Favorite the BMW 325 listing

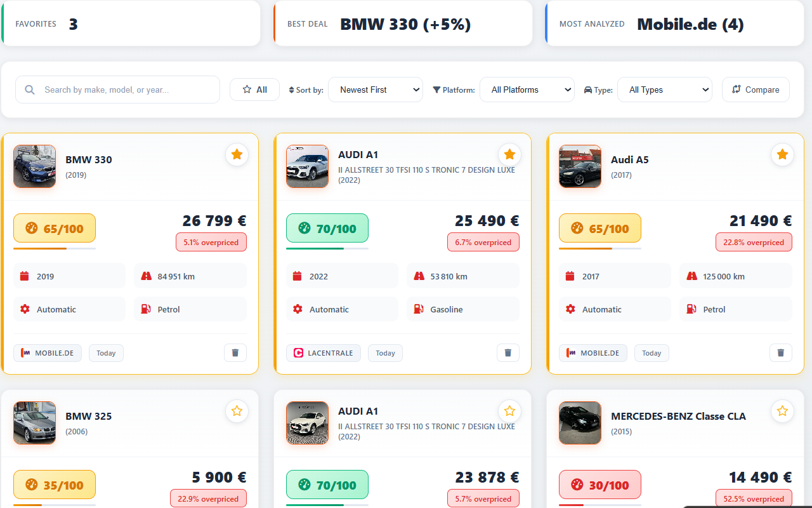point(237,411)
